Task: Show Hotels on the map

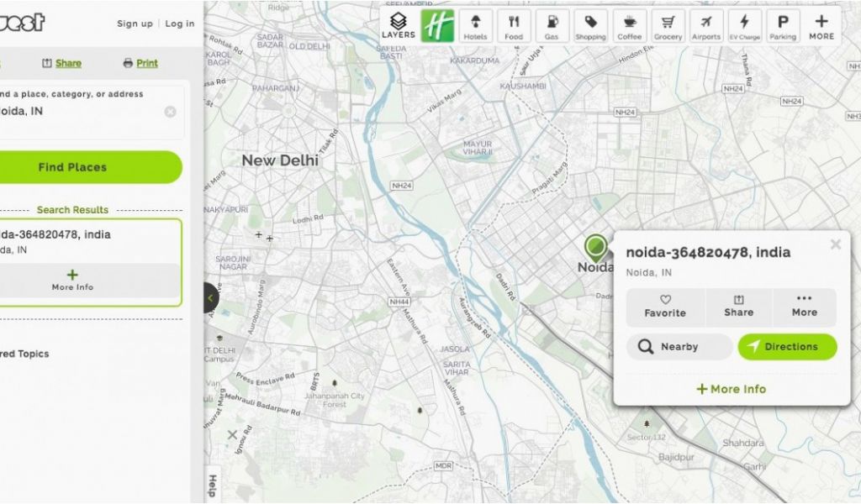Action: (476, 25)
